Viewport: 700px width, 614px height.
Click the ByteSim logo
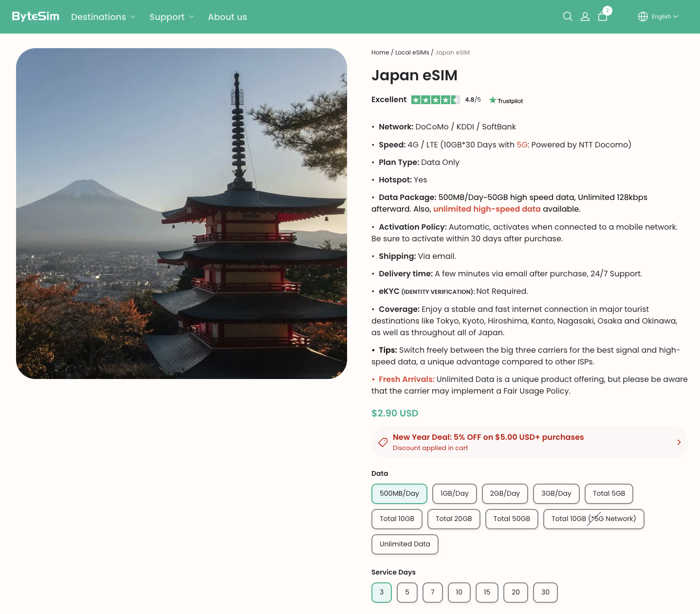tap(36, 17)
